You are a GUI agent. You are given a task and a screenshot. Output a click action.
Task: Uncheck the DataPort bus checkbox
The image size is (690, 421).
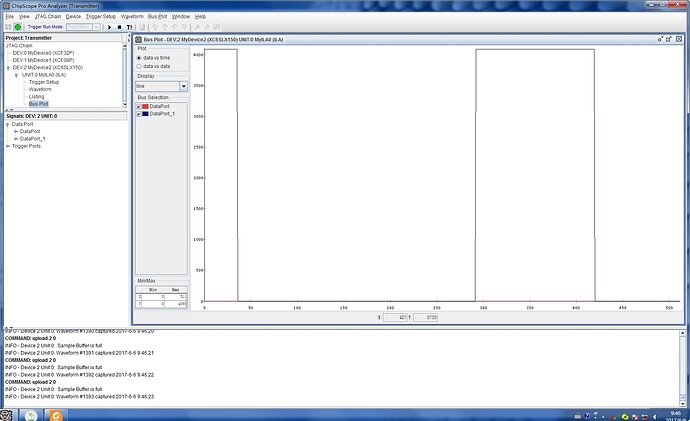point(139,106)
